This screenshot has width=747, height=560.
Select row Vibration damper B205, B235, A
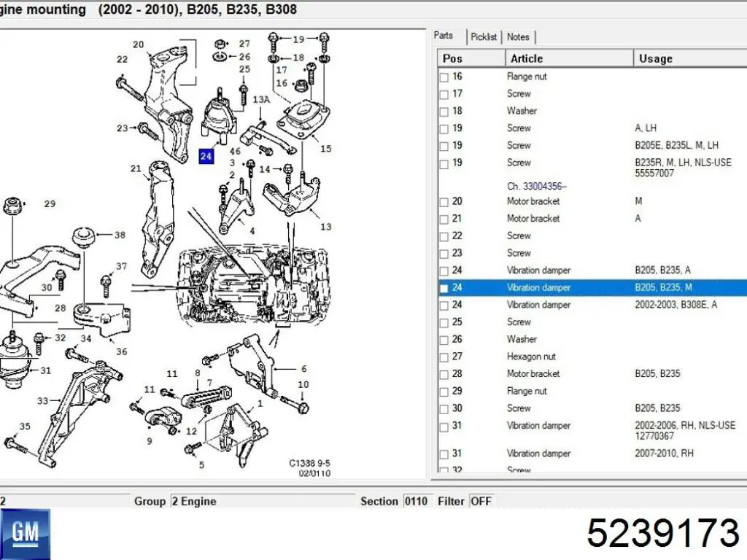(592, 271)
